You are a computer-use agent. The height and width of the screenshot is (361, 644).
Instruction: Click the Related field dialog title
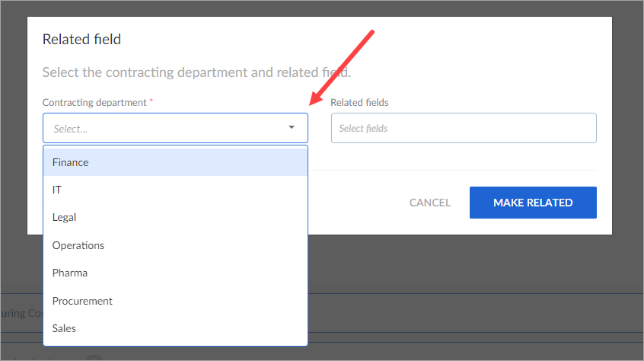coord(81,40)
